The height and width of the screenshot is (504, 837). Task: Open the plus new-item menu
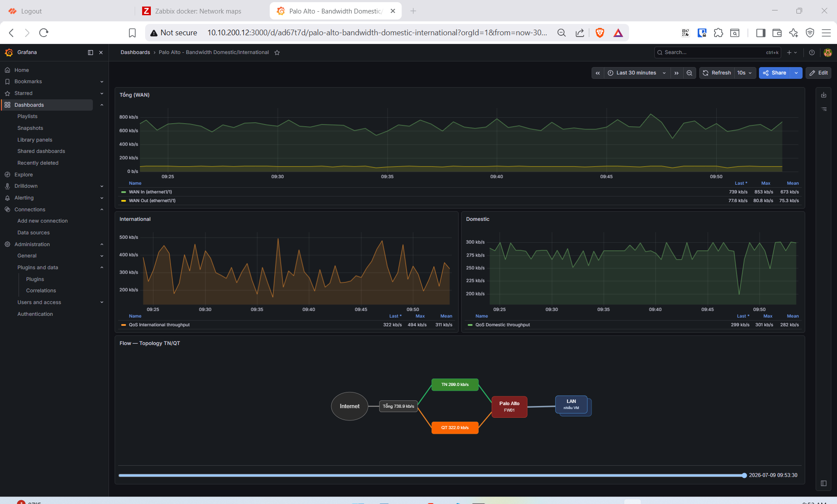point(792,52)
